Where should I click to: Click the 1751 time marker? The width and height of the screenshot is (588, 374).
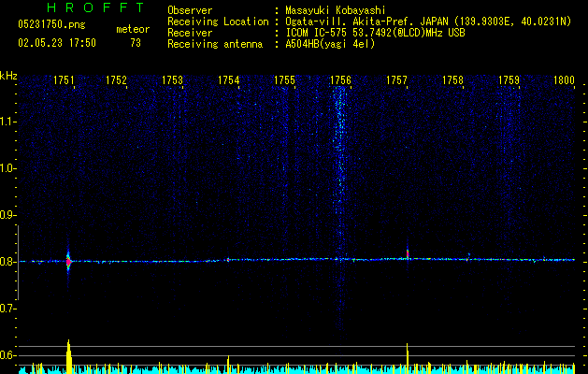pyautogui.click(x=64, y=80)
